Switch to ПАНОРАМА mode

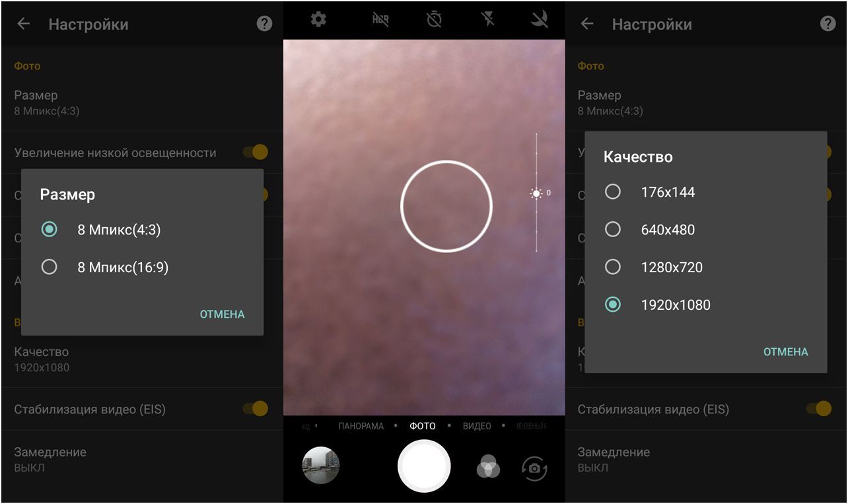(x=361, y=426)
